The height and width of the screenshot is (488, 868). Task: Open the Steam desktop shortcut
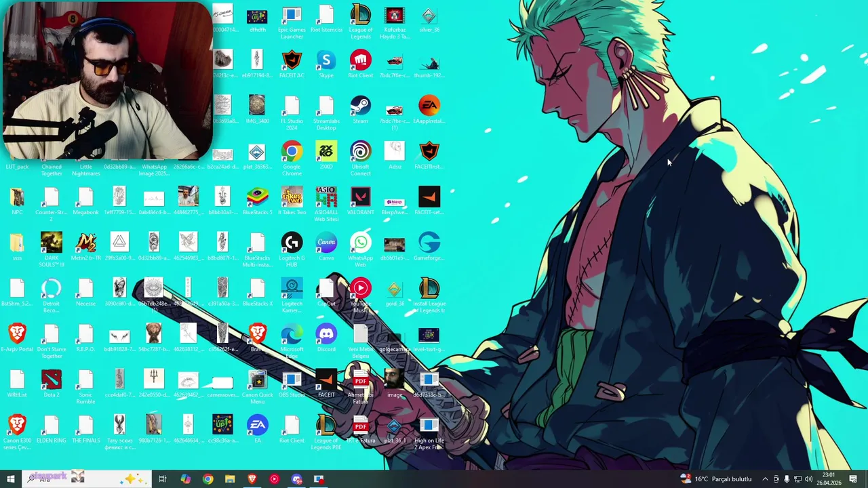pos(360,110)
